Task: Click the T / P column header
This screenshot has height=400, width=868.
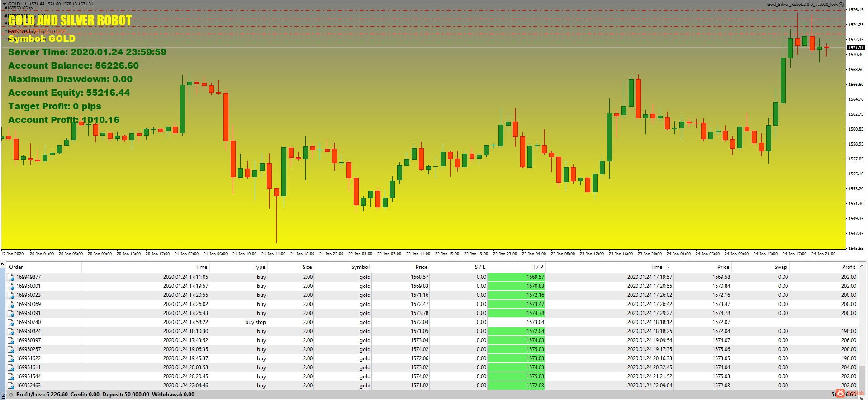Action: (517, 267)
